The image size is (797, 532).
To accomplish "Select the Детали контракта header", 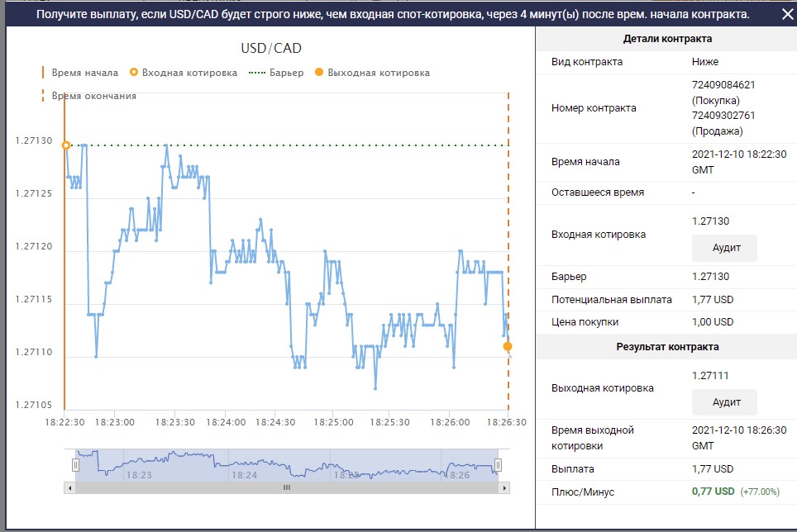I will pyautogui.click(x=667, y=39).
